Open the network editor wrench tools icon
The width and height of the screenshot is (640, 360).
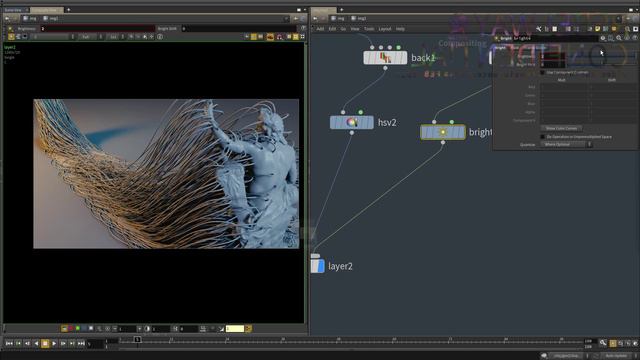(x=538, y=29)
